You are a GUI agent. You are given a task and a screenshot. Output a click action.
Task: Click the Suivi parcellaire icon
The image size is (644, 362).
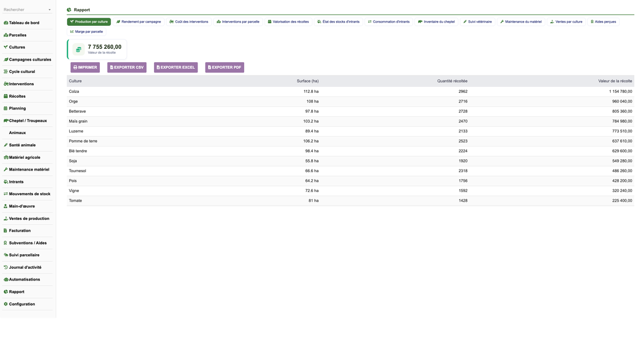point(6,255)
